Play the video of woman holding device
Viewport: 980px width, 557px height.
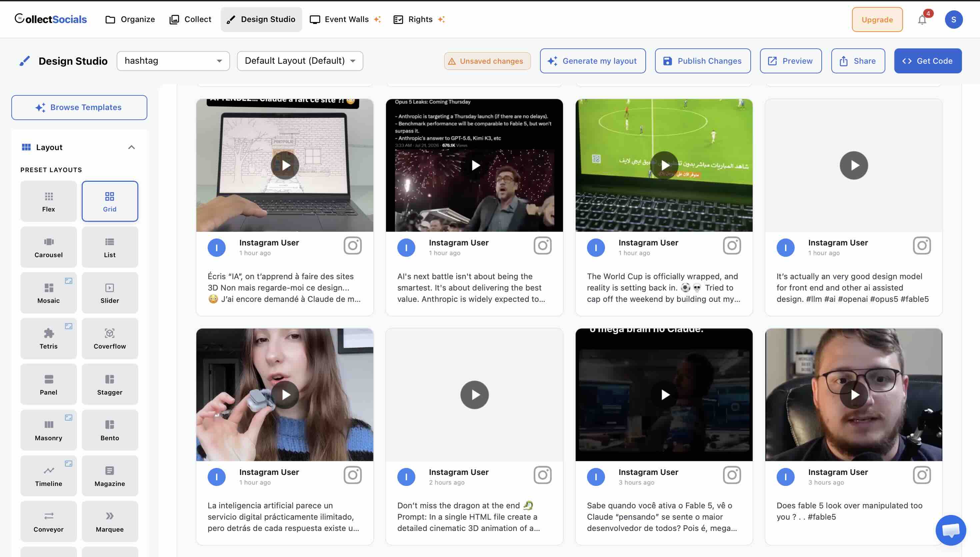[285, 395]
